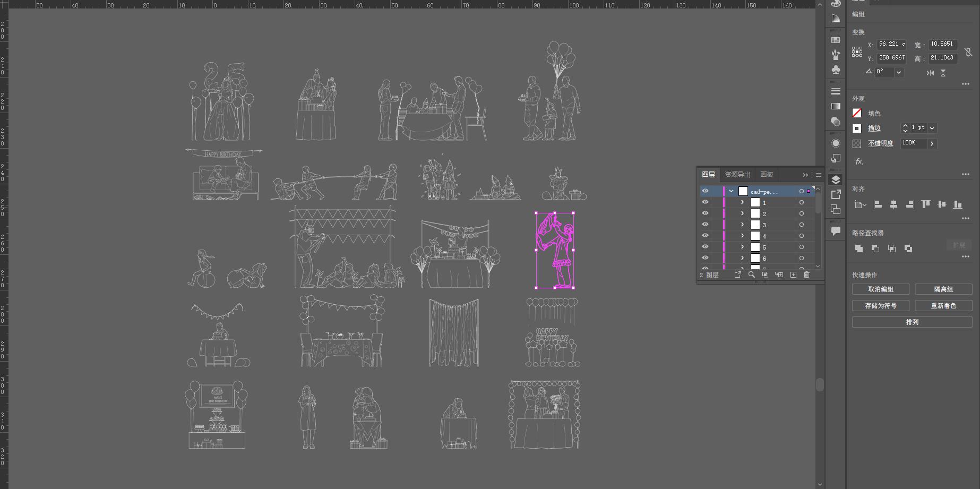Hide sublayer 3 using its eye icon
980x489 pixels.
[x=705, y=225]
